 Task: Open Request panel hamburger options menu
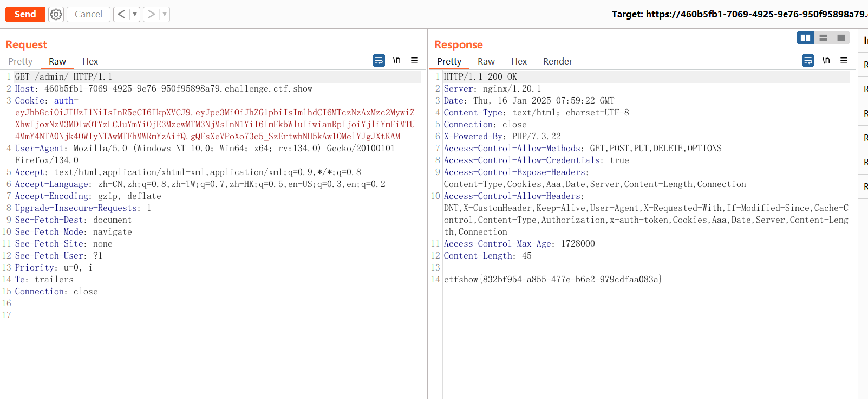point(414,60)
